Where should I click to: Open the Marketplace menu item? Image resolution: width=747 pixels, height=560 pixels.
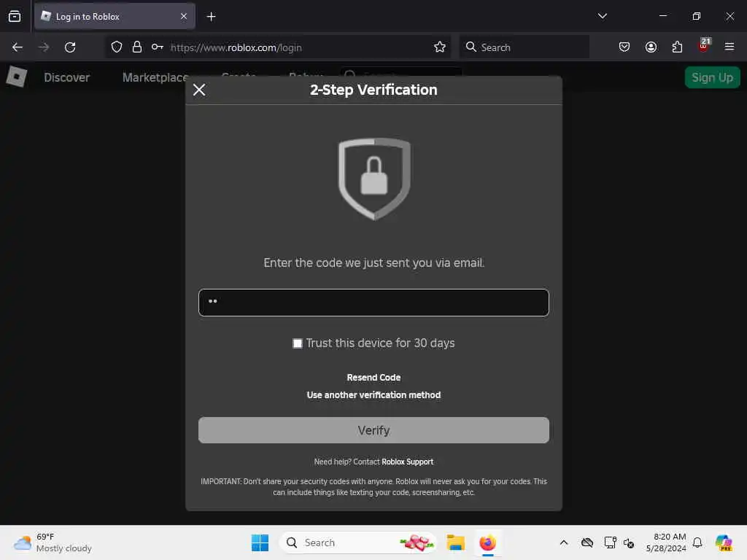point(155,77)
